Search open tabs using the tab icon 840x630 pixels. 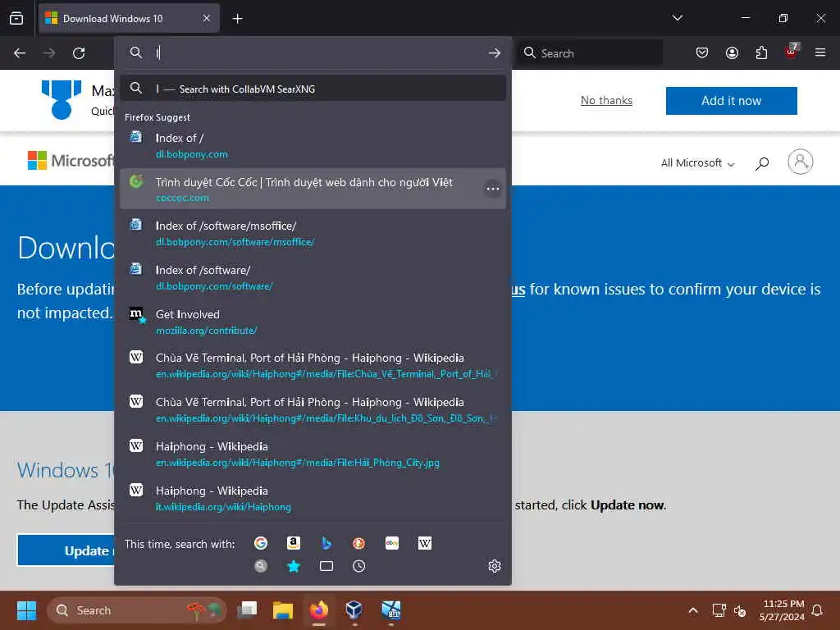coord(326,566)
